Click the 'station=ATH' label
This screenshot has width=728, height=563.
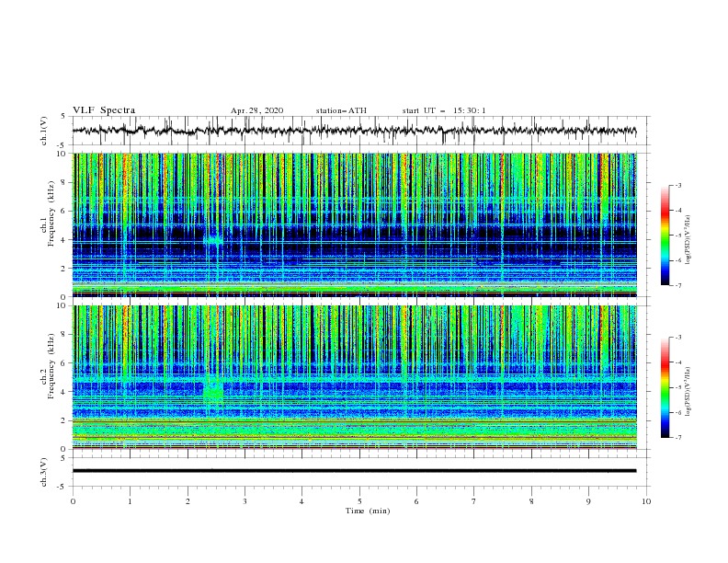(x=341, y=110)
